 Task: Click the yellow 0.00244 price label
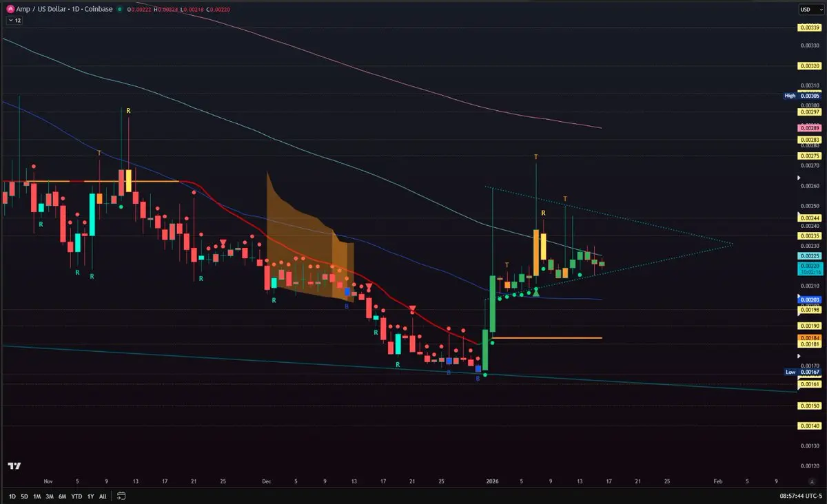point(809,218)
